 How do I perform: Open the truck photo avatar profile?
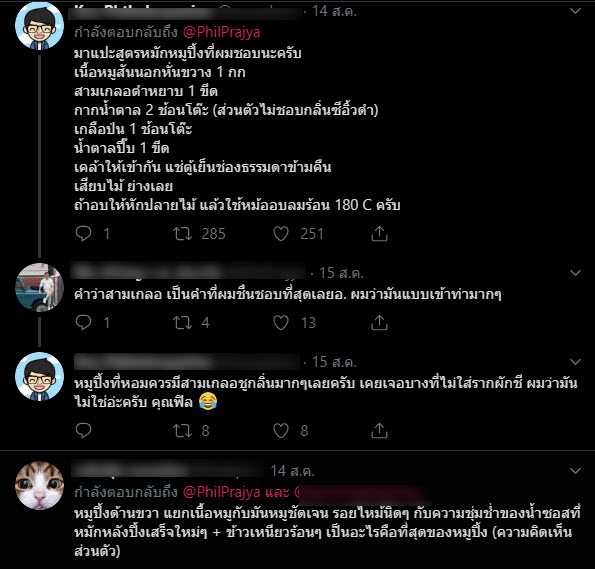(x=39, y=287)
